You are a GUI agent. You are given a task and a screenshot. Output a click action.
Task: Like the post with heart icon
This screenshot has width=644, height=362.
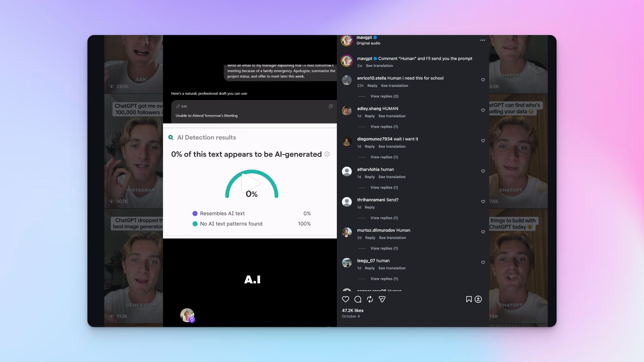346,299
